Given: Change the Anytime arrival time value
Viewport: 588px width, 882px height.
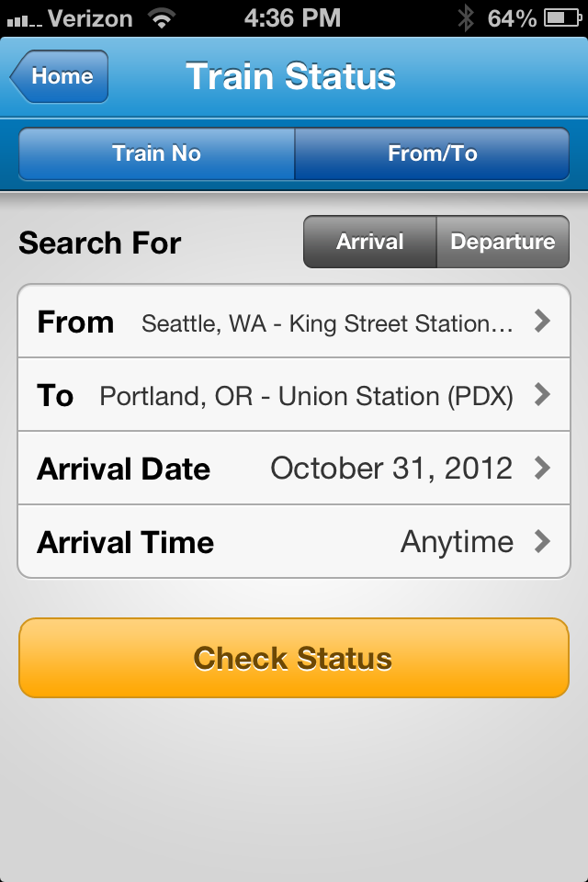Looking at the screenshot, I should [x=457, y=542].
